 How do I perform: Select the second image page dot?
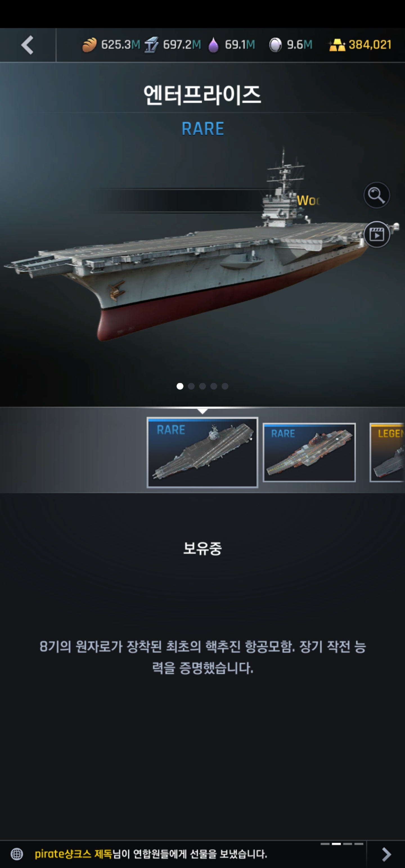(191, 386)
